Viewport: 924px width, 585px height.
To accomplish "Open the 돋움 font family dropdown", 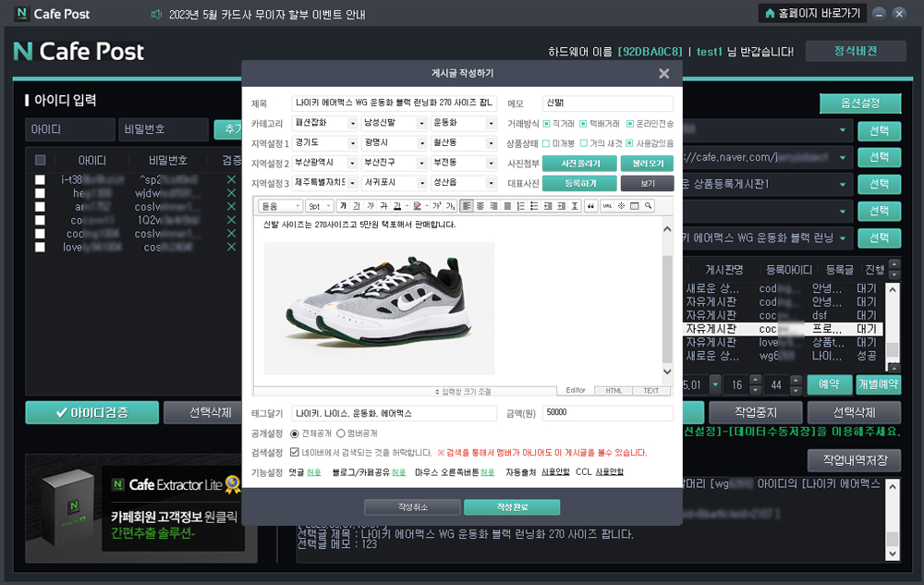I will 281,205.
